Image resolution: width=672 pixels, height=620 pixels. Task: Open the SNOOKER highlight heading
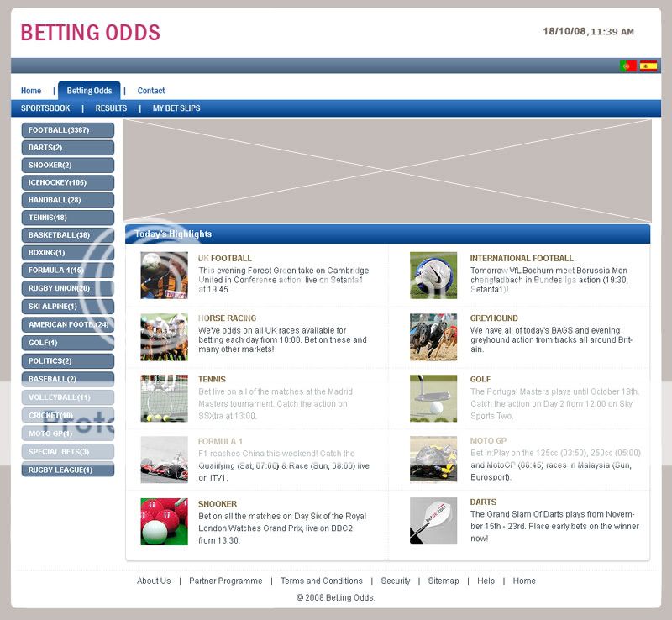[218, 504]
